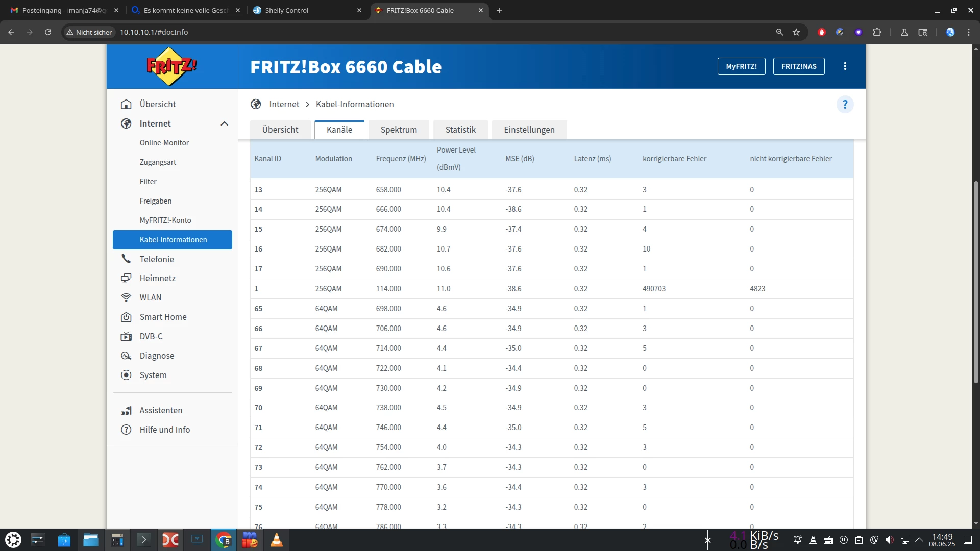The height and width of the screenshot is (551, 980).
Task: Expand the Heimnetz sidebar section
Action: 157,278
